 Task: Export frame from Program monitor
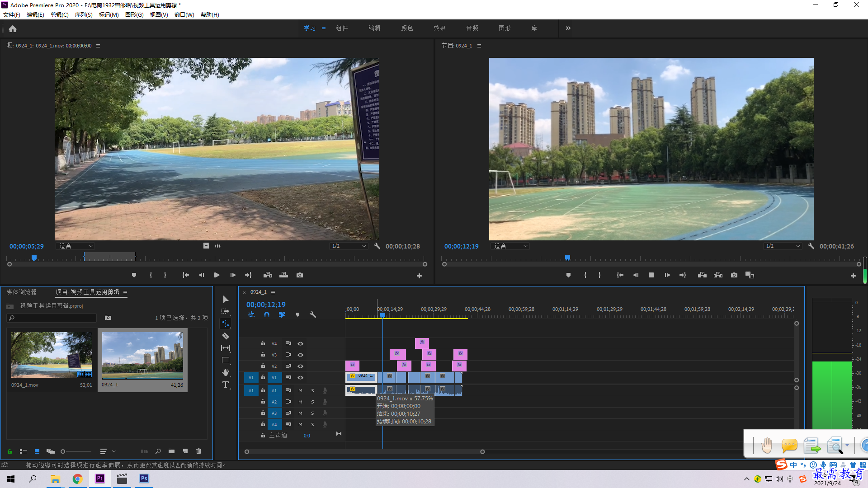coord(734,275)
